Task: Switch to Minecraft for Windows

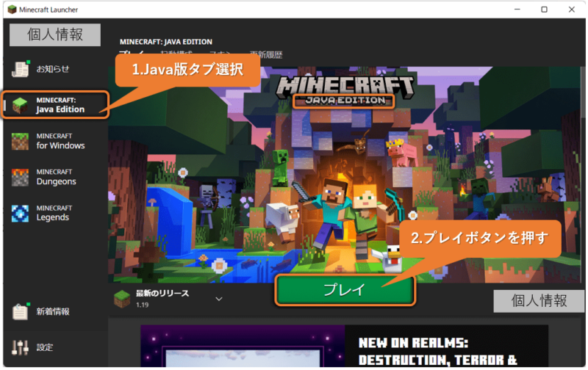Action: click(x=49, y=141)
